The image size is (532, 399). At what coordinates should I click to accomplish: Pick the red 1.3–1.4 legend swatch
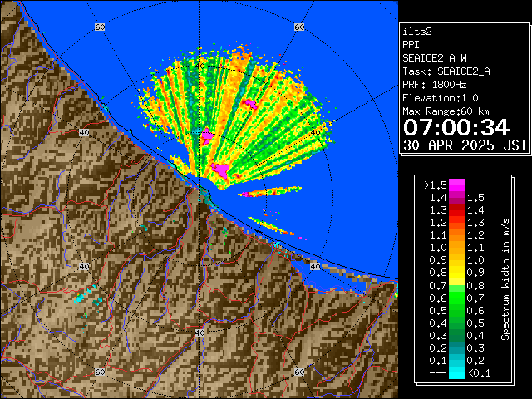[x=457, y=210]
